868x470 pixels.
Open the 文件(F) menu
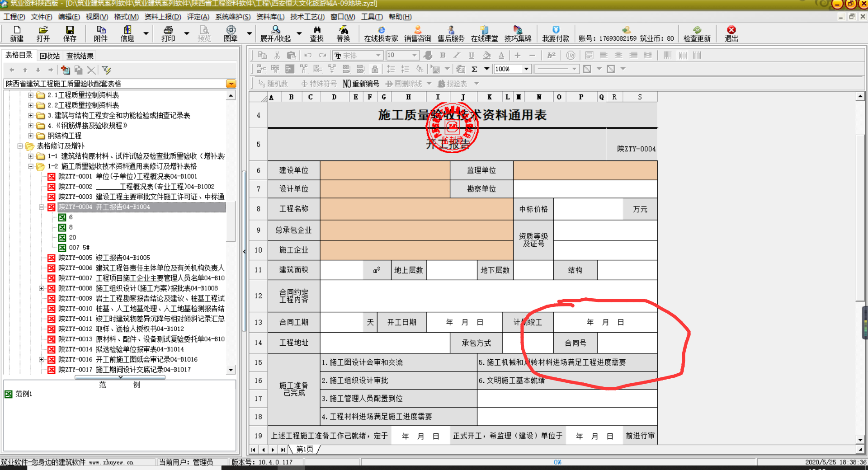click(x=42, y=17)
